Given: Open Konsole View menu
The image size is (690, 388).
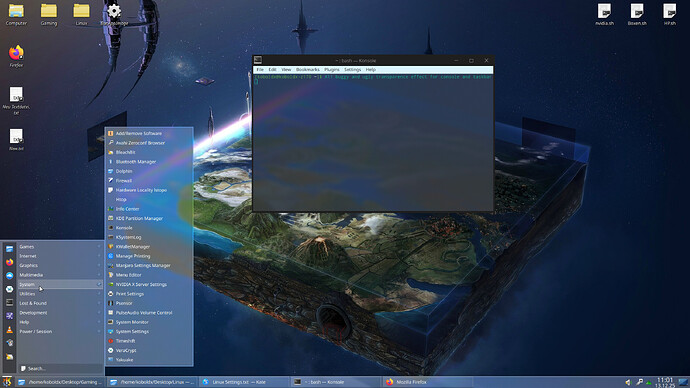Looking at the screenshot, I should (x=286, y=70).
